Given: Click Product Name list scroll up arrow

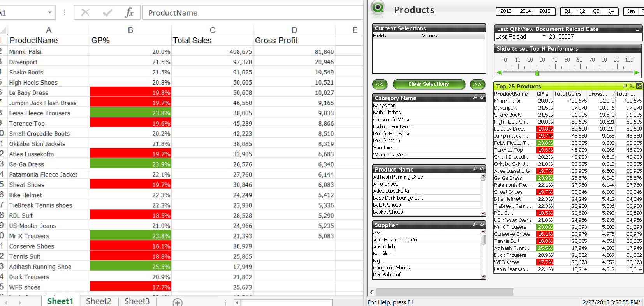Looking at the screenshot, I should pyautogui.click(x=483, y=176).
